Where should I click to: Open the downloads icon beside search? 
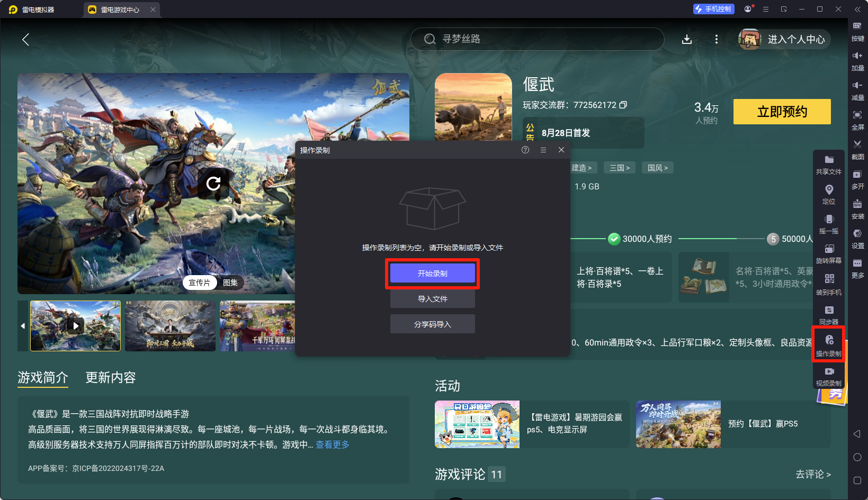(687, 39)
